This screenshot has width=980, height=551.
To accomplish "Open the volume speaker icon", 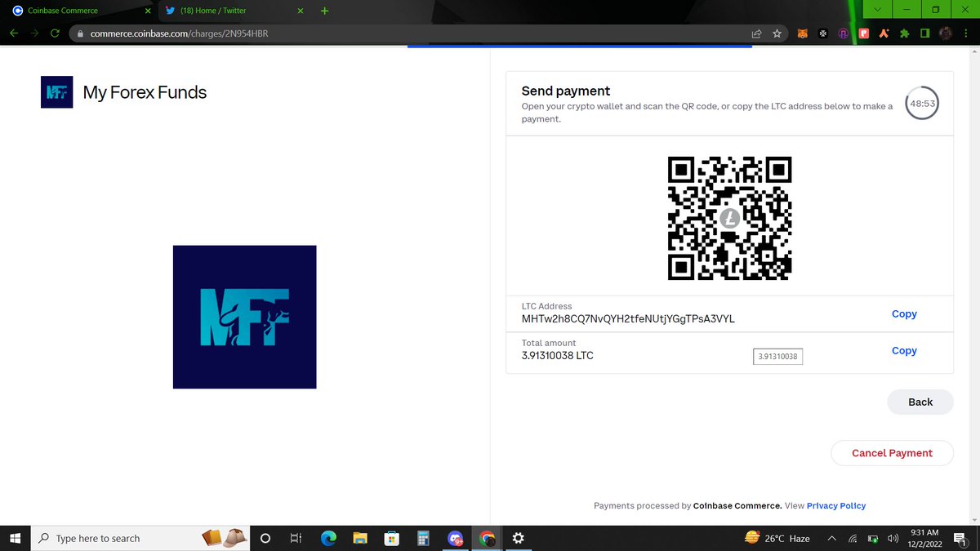I will tap(893, 538).
